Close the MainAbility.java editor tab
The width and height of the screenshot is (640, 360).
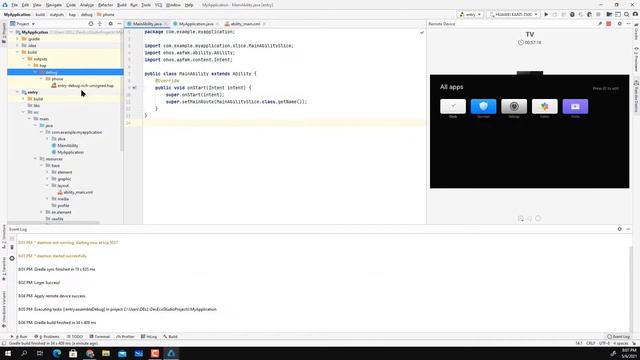coord(166,24)
